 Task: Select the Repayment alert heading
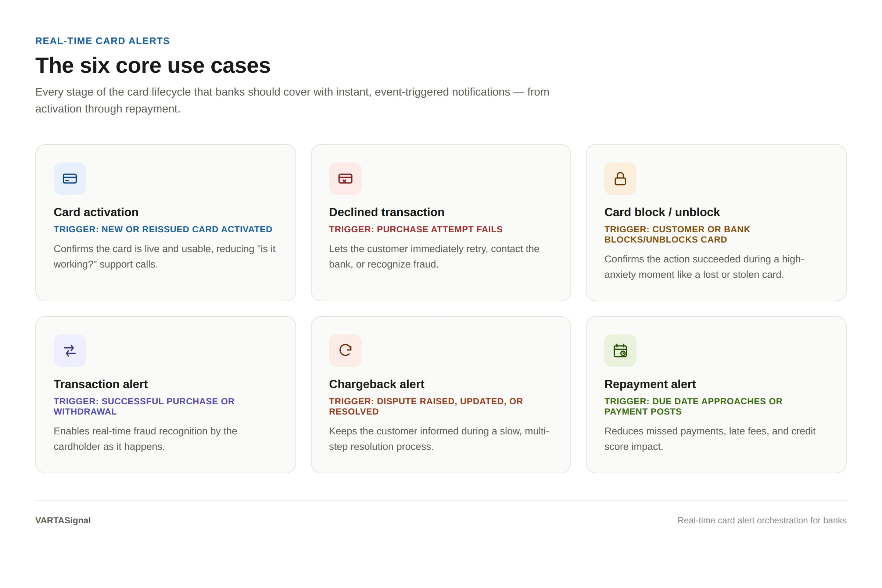pos(650,384)
